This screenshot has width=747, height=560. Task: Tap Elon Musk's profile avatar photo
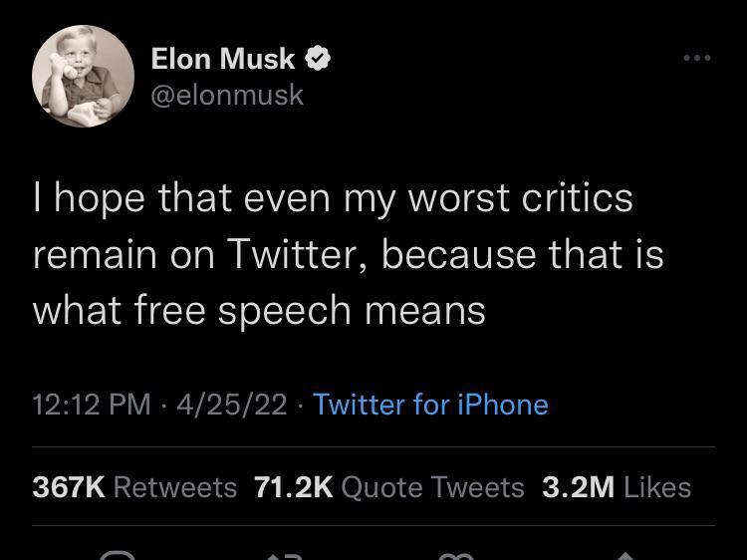point(83,77)
